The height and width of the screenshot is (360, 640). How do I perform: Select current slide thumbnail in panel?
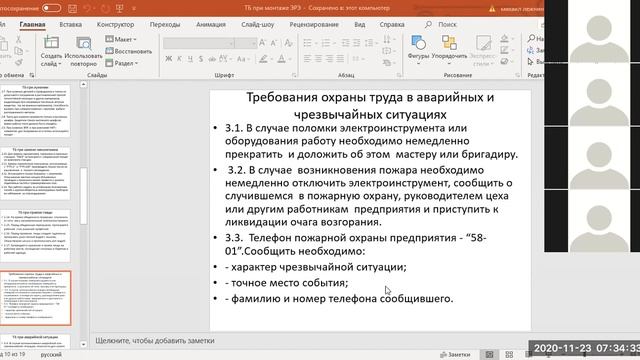36,298
